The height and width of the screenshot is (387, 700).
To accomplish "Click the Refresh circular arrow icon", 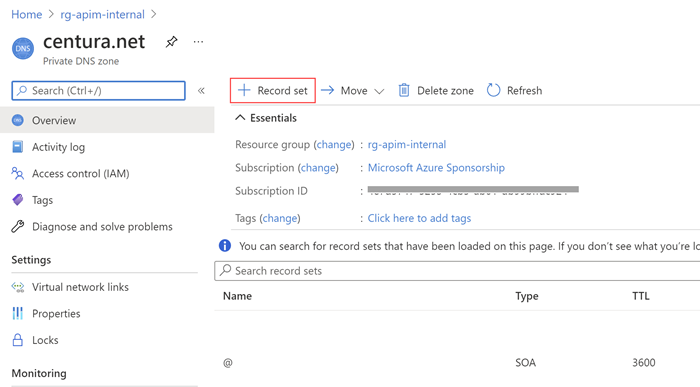I will point(493,91).
